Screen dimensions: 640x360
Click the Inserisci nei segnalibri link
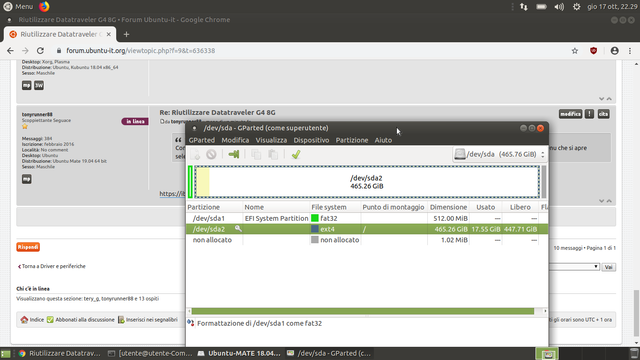point(148,320)
